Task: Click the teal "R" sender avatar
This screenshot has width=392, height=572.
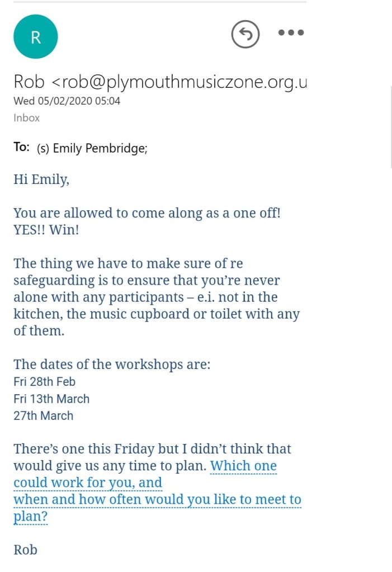Action: [x=35, y=37]
